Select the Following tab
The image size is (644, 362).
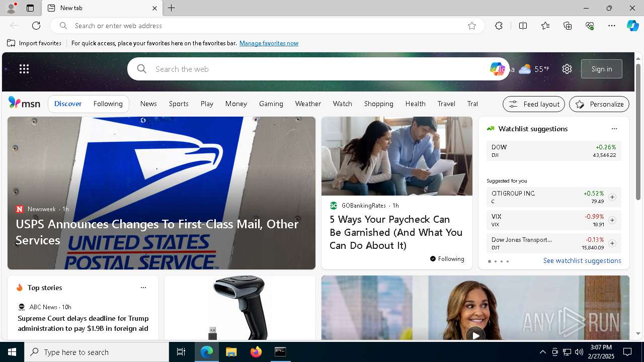click(108, 104)
